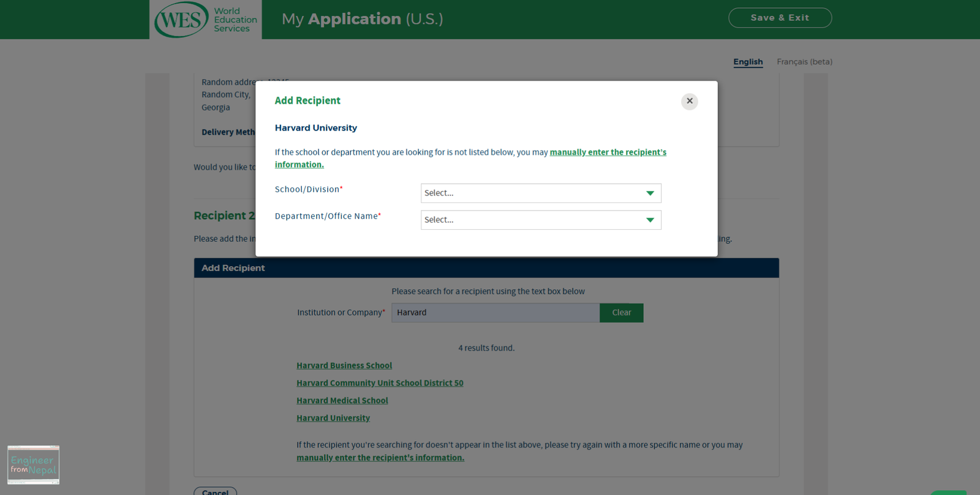The image size is (980, 495).
Task: Click the '4 results found.' text
Action: pos(486,348)
